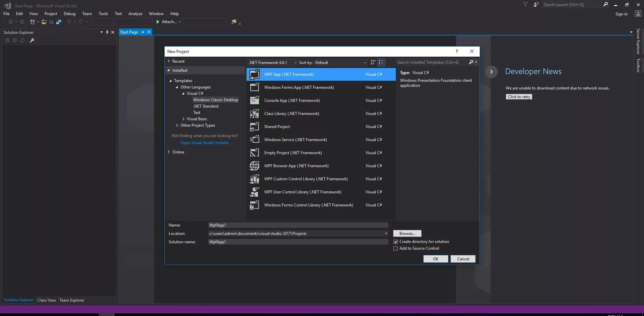Switch to the Team Explorer tab
Viewport: 644px width, 316px height.
pyautogui.click(x=72, y=300)
